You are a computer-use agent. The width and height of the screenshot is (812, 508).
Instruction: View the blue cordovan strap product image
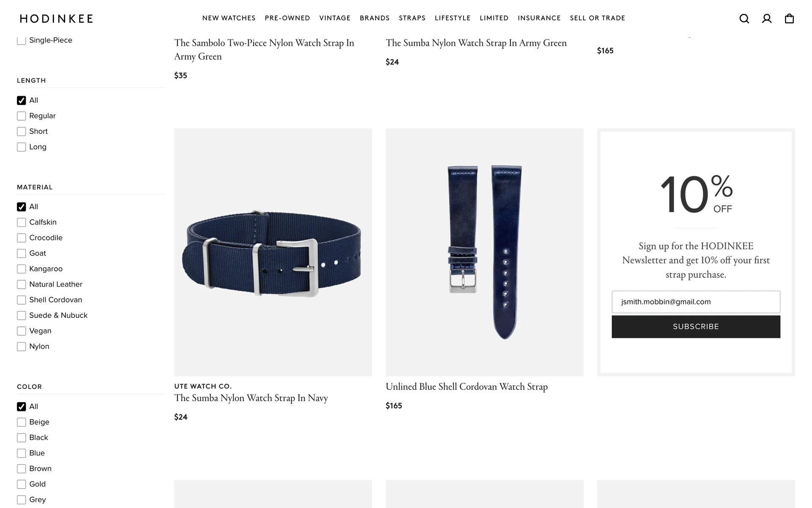[x=485, y=252]
